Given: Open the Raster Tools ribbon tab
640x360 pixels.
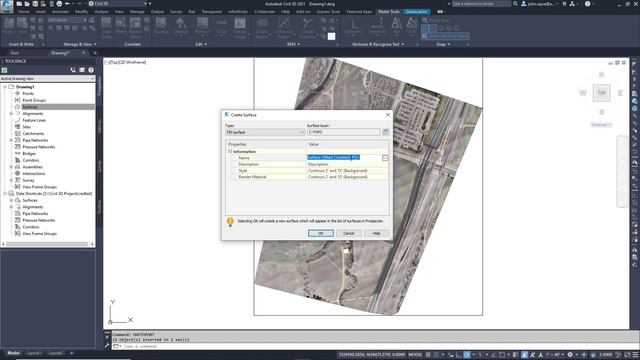Looking at the screenshot, I should 389,12.
